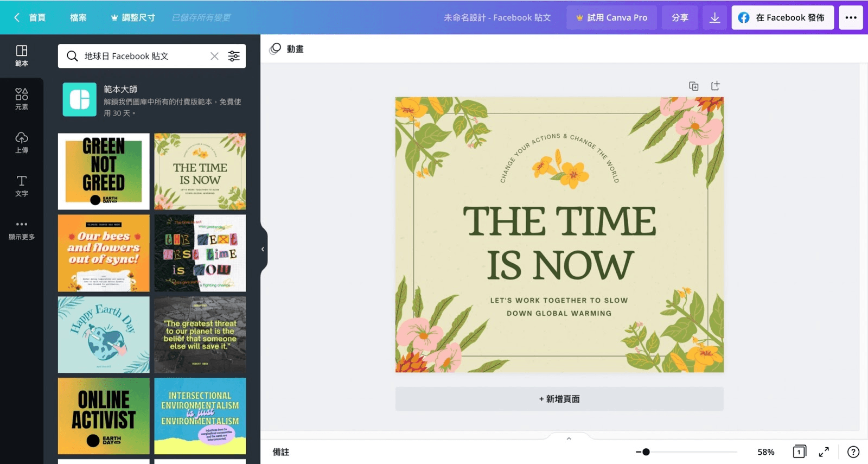
Task: Click 試用 Canva Pro button
Action: click(611, 17)
